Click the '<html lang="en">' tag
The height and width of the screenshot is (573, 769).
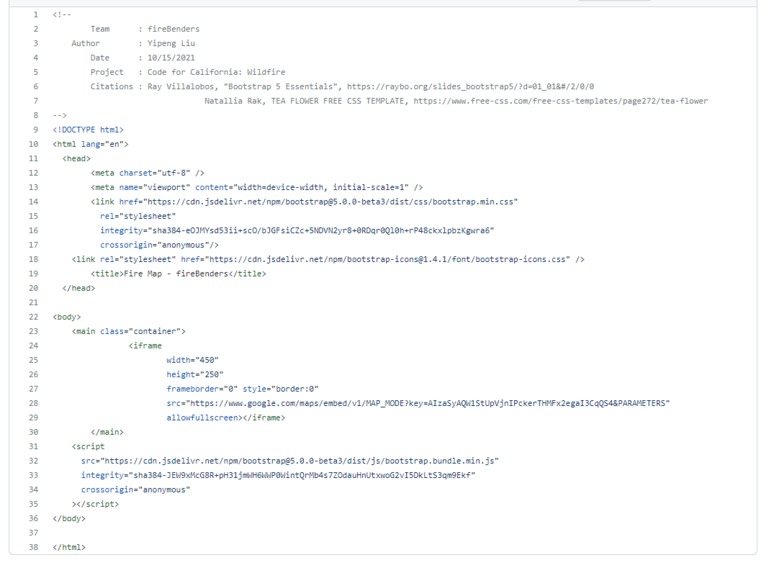coord(90,144)
